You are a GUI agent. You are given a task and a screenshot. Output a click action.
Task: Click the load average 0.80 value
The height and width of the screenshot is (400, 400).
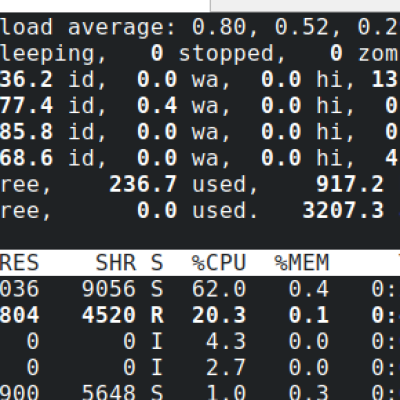tap(219, 27)
